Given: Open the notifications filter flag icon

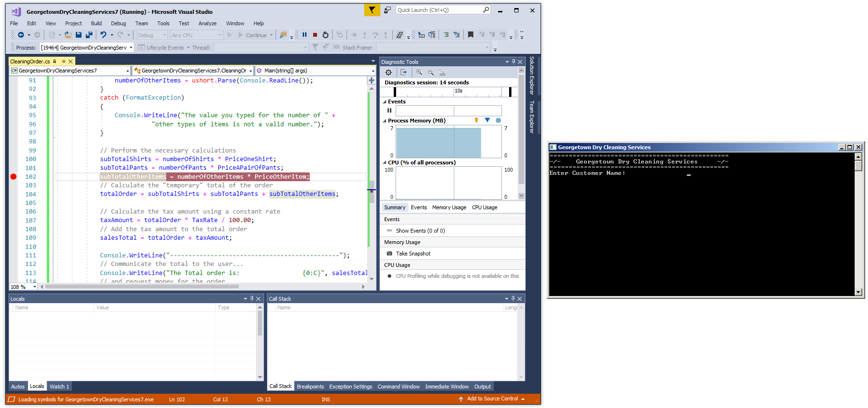Looking at the screenshot, I should pyautogui.click(x=372, y=10).
